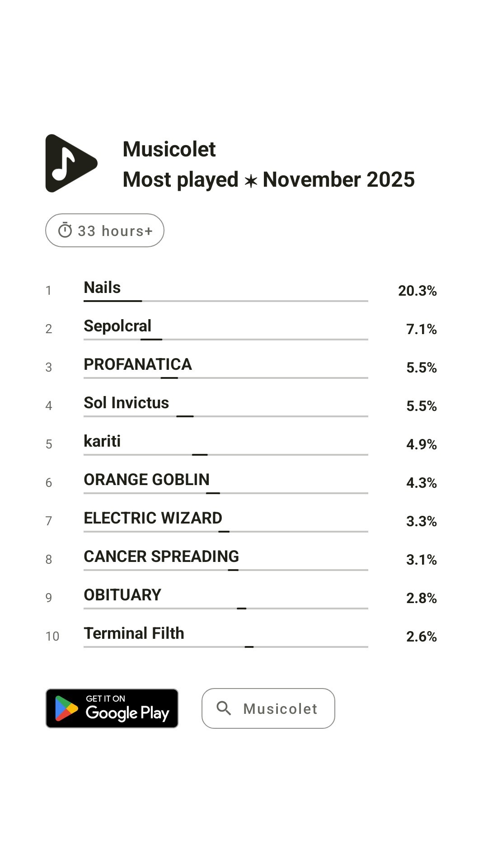Open ORANGE GOBLIN artist row
Viewport: 488px width, 868px height.
point(147,480)
